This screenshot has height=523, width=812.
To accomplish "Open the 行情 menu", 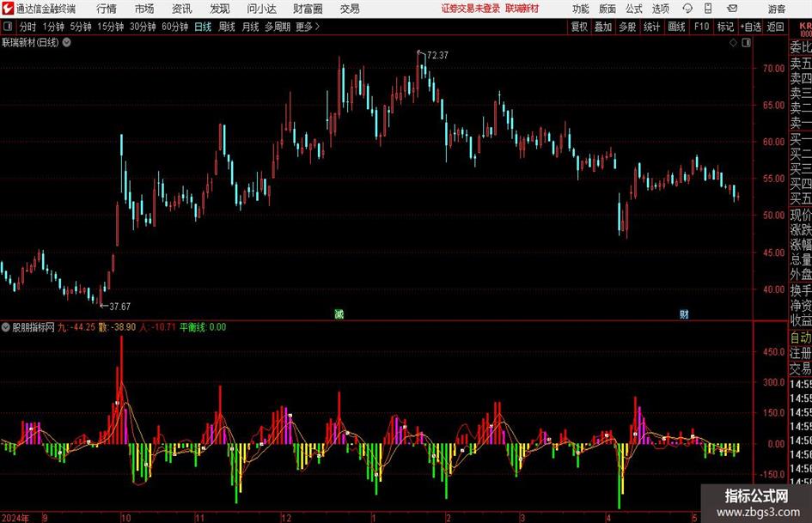I will tap(107, 9).
